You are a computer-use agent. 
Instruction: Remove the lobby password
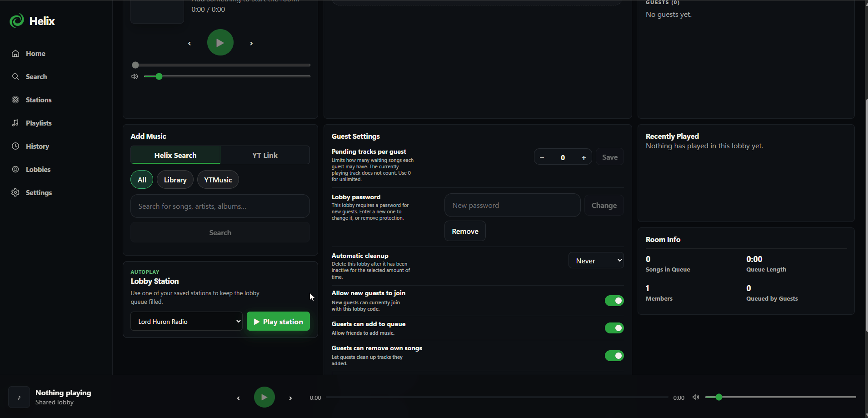(x=465, y=231)
